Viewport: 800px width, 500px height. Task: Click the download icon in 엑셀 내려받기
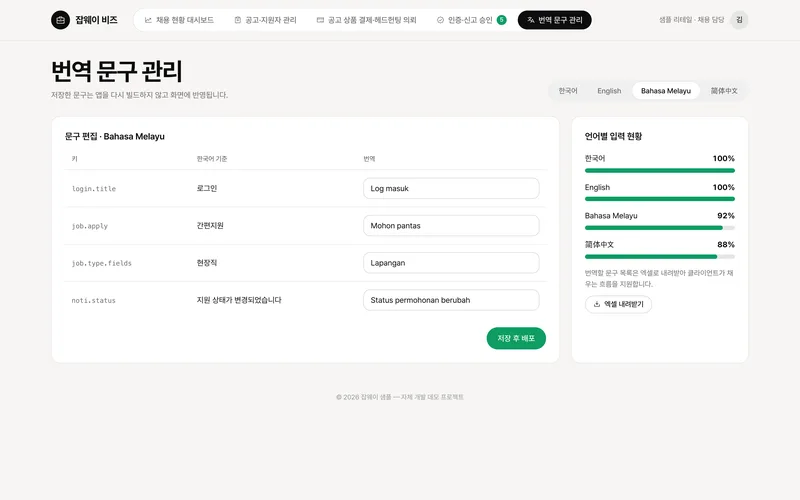[x=597, y=304]
